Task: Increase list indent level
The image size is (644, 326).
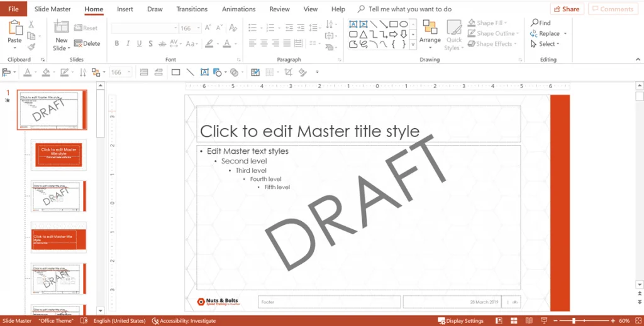Action: (x=301, y=28)
